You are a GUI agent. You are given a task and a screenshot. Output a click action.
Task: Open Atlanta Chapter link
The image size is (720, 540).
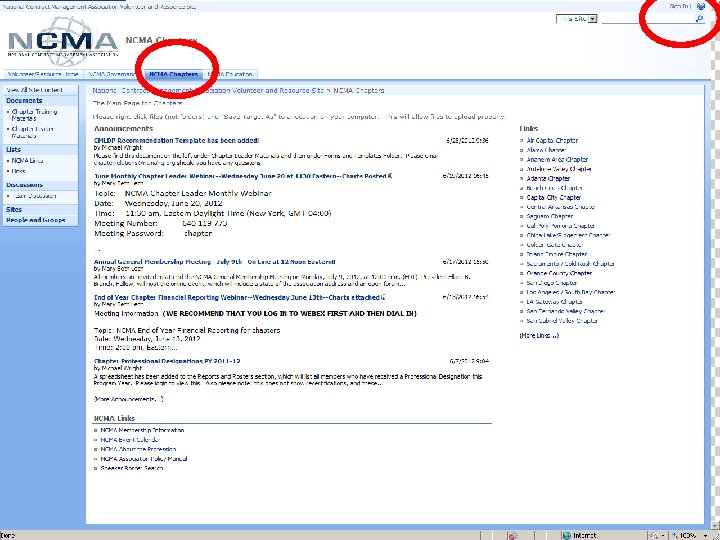pyautogui.click(x=548, y=179)
